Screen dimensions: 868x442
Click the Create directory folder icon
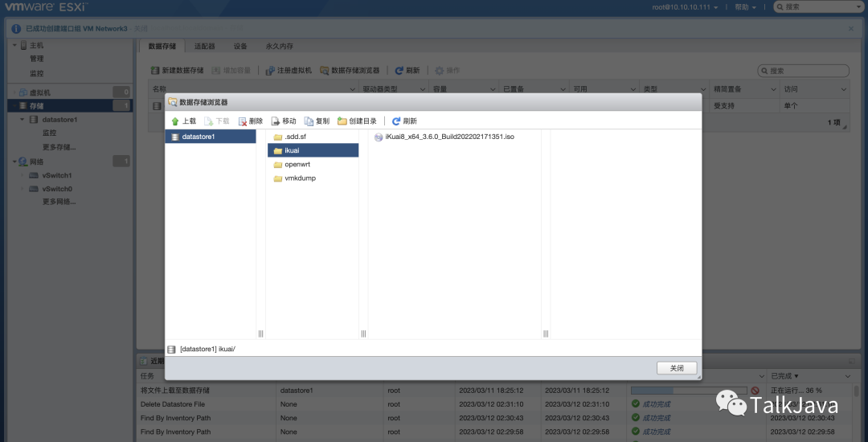pyautogui.click(x=342, y=121)
